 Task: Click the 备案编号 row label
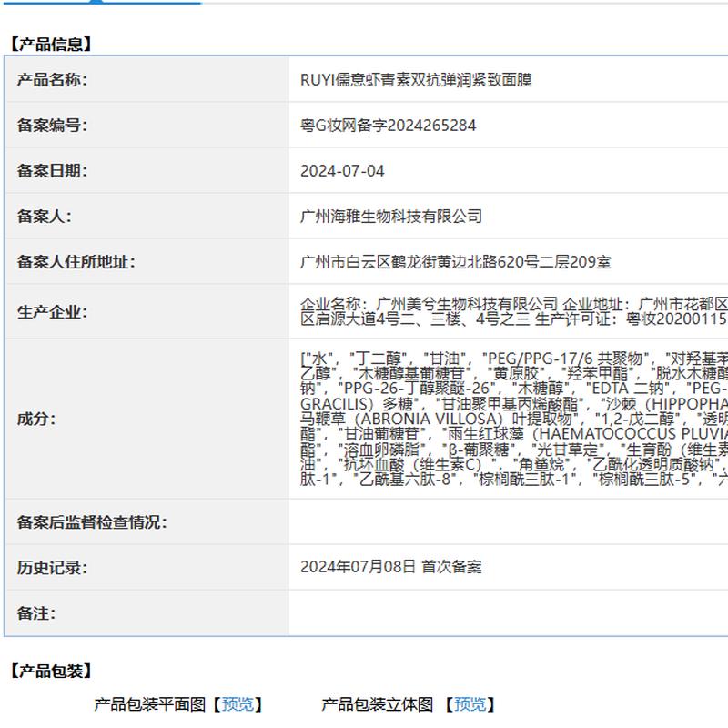52,126
